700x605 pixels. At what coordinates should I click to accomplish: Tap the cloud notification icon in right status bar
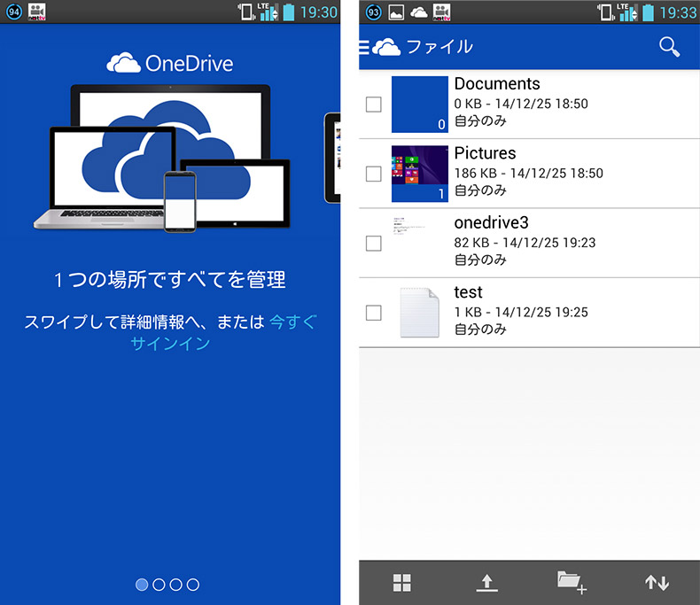(418, 12)
